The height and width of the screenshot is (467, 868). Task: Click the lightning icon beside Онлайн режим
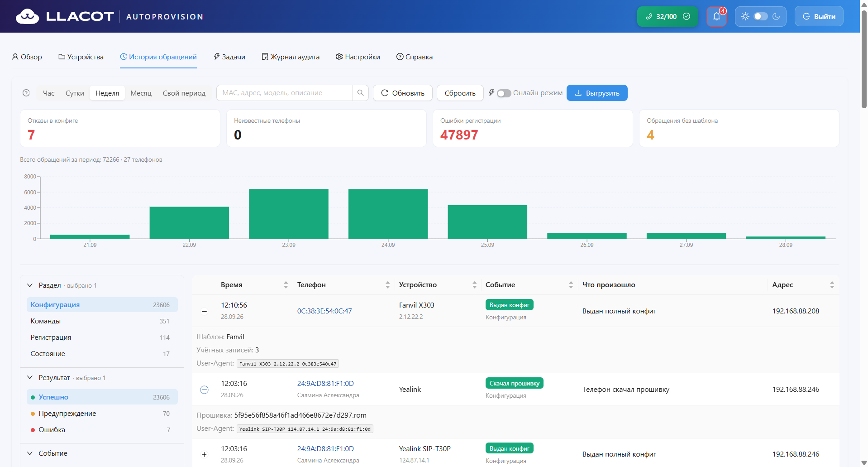pyautogui.click(x=491, y=93)
